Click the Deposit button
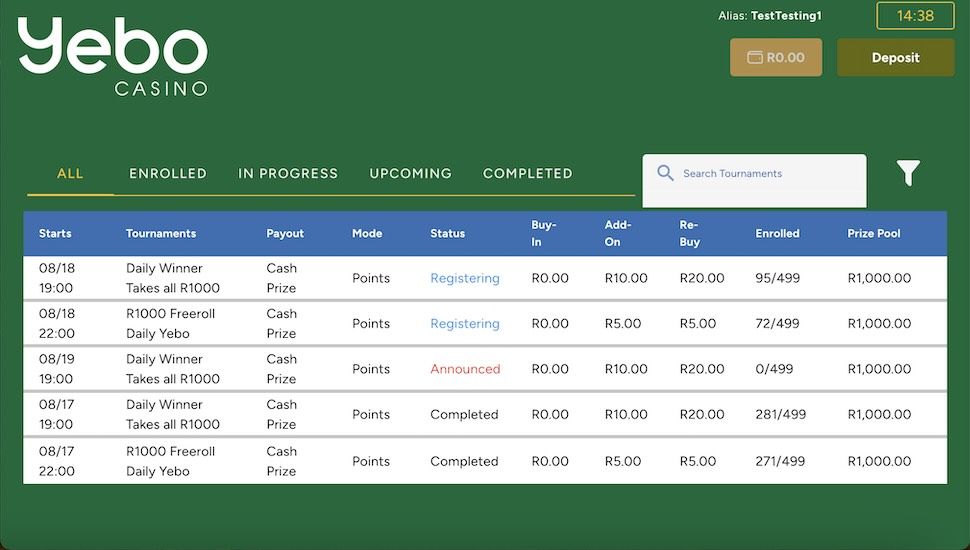 pyautogui.click(x=895, y=58)
